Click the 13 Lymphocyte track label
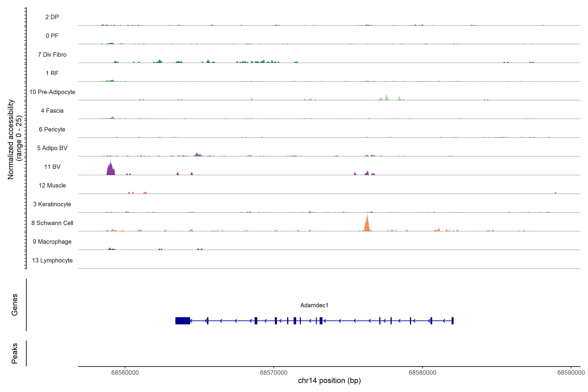588x392 pixels. click(x=52, y=260)
